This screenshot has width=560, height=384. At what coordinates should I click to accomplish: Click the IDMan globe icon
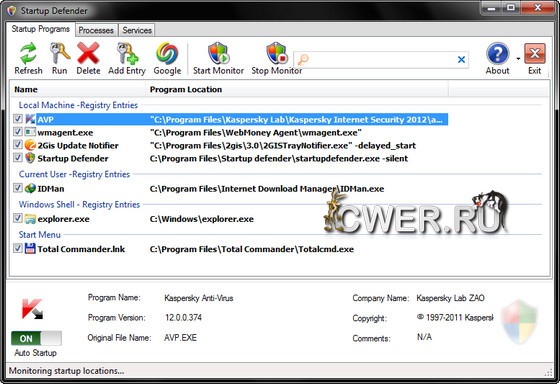click(x=30, y=188)
